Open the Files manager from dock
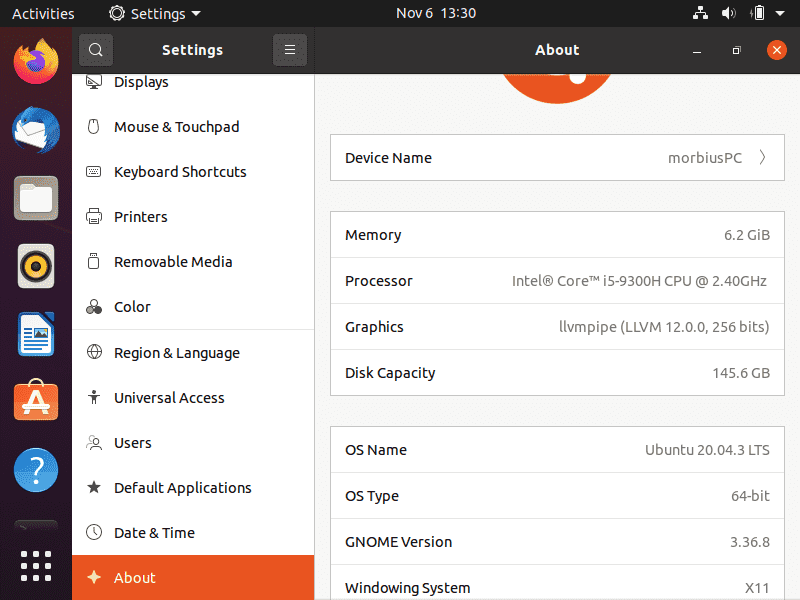The image size is (800, 600). [36, 198]
